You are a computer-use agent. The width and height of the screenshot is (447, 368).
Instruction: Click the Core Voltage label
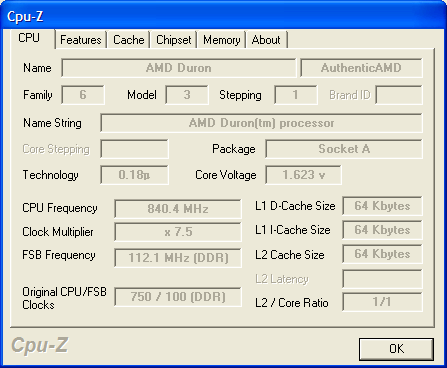coord(226,175)
